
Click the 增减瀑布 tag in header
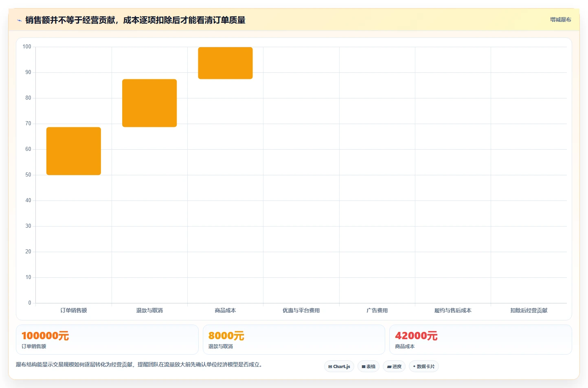point(560,20)
